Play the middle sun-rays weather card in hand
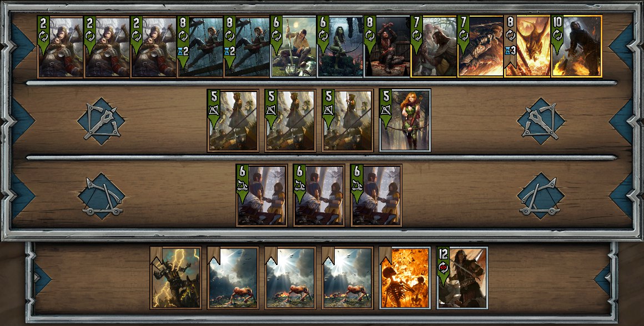 coord(290,278)
